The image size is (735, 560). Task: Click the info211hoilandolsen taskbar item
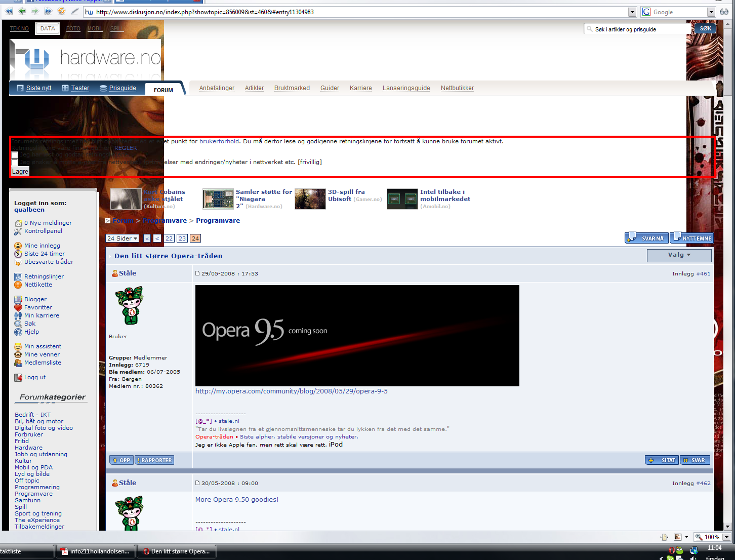pyautogui.click(x=95, y=551)
